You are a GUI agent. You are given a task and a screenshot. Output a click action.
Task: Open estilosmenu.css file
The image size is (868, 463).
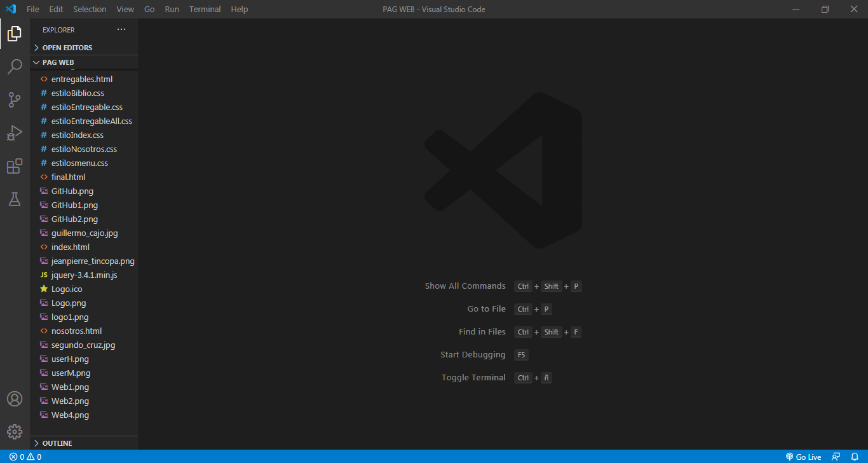pos(84,163)
